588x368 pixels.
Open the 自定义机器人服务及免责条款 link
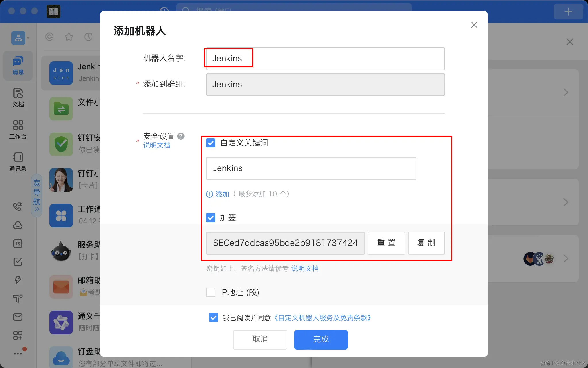(x=322, y=318)
